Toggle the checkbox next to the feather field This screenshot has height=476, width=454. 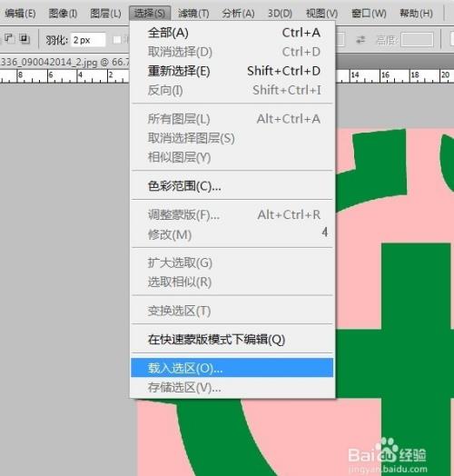click(x=117, y=40)
